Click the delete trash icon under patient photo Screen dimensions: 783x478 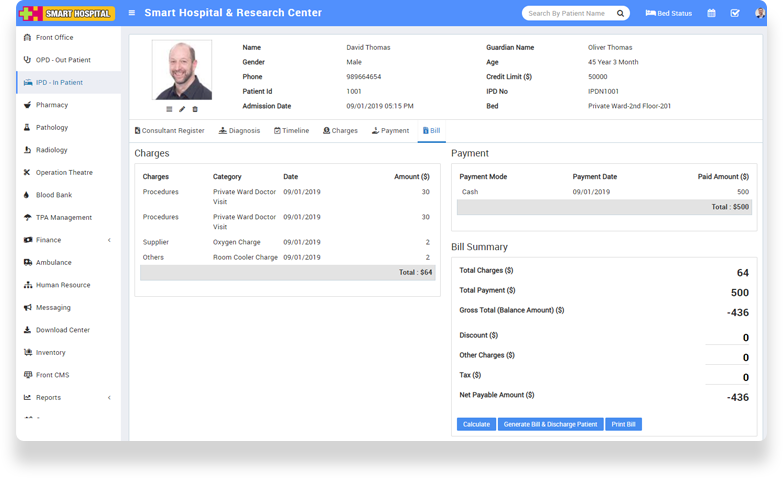click(x=195, y=109)
